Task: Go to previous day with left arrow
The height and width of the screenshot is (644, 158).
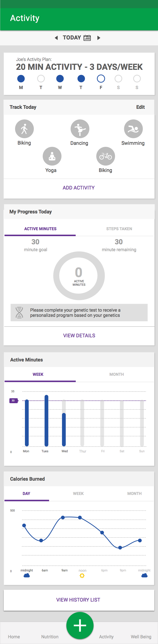Action: (56, 38)
